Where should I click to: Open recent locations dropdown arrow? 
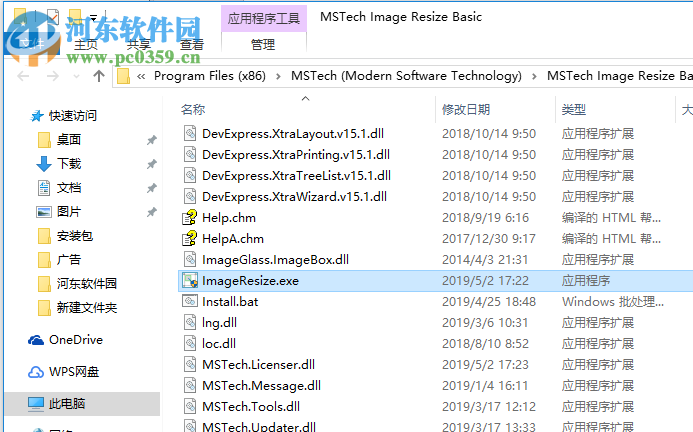coord(76,76)
